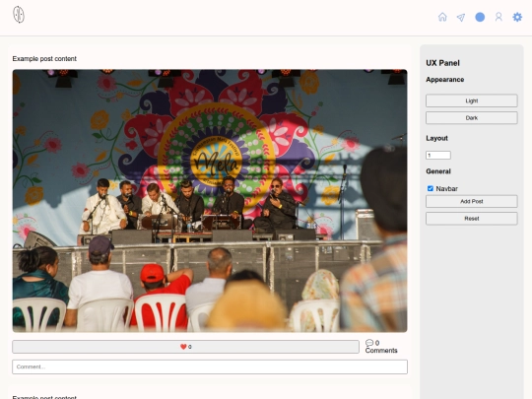
Task: Open the paper plane messages icon
Action: pyautogui.click(x=461, y=18)
